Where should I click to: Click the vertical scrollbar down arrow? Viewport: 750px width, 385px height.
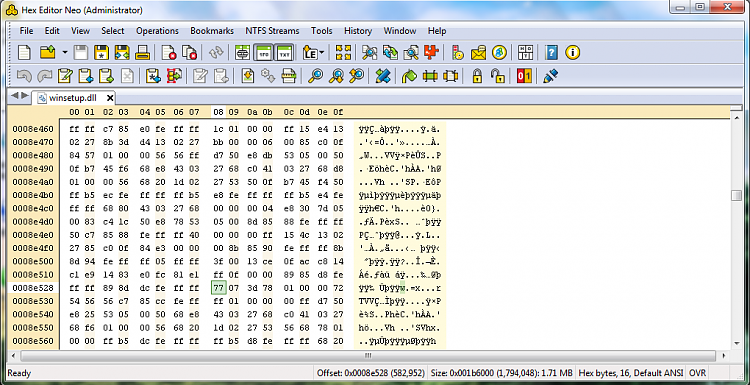pyautogui.click(x=737, y=343)
